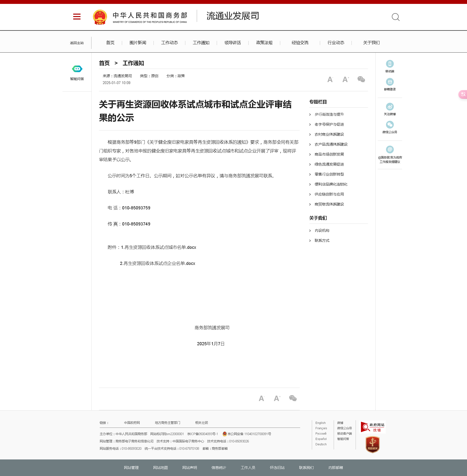Click the pink translate tab at right edge
This screenshot has width=467, height=476.
point(463,94)
